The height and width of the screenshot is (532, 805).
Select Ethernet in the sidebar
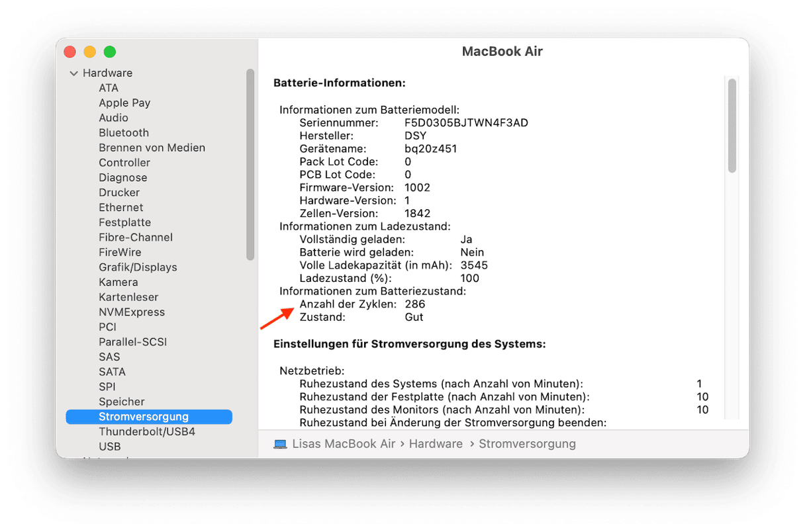tap(121, 208)
